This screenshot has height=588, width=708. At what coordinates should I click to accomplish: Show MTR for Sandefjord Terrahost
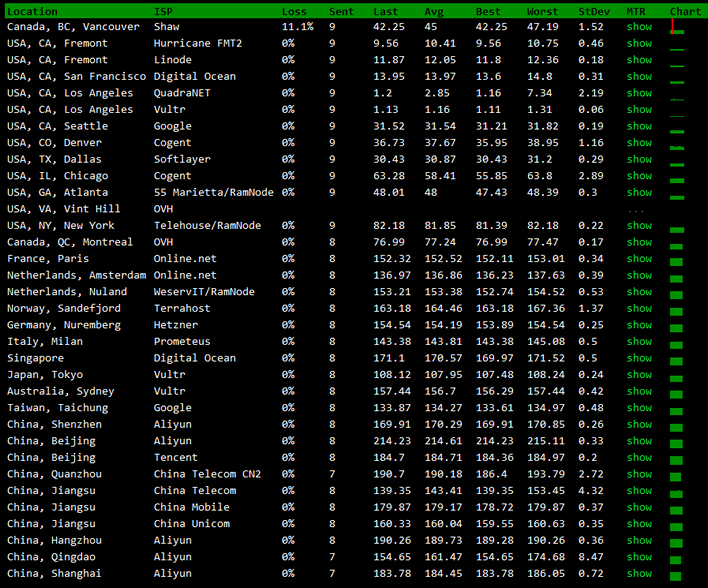tap(639, 308)
